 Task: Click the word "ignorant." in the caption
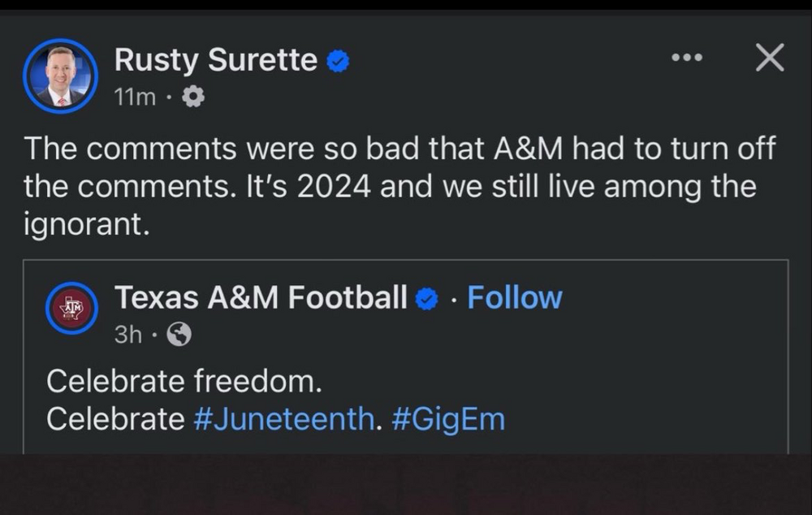pyautogui.click(x=87, y=224)
